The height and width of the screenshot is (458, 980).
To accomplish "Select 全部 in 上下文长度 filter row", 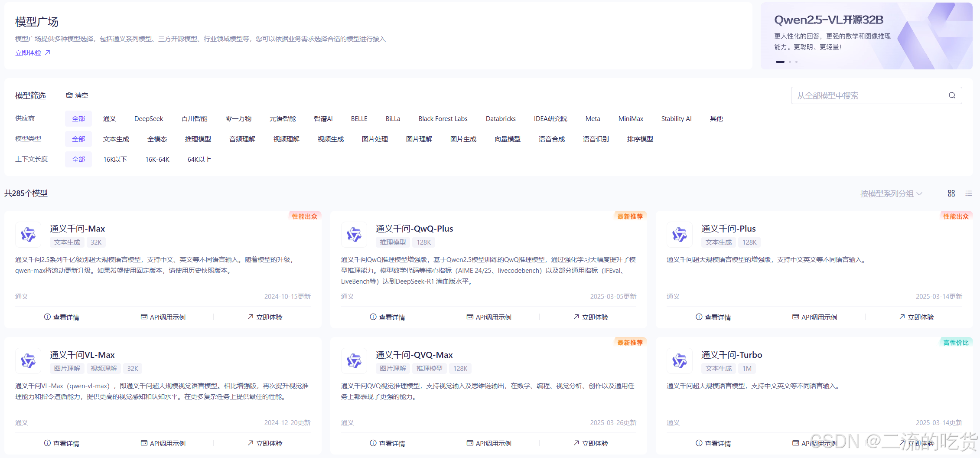I will click(78, 159).
